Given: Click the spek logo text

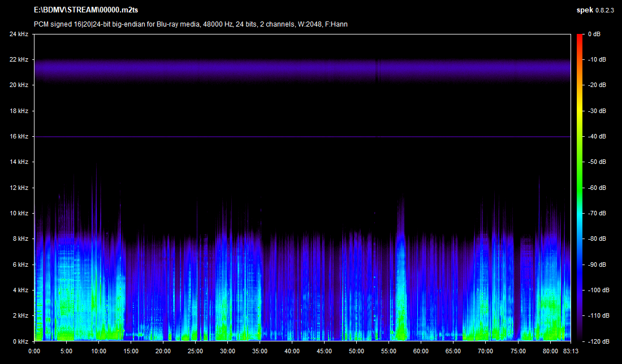Looking at the screenshot, I should [585, 11].
